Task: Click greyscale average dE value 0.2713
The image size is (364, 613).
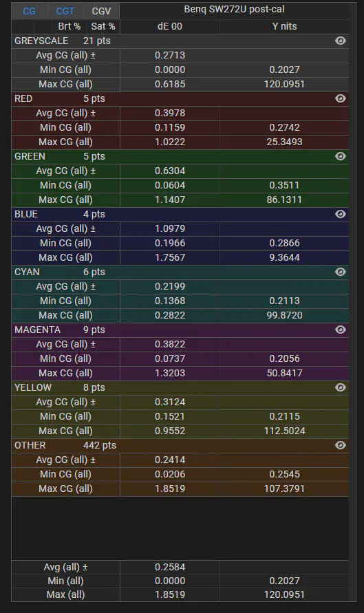Action: coord(170,55)
